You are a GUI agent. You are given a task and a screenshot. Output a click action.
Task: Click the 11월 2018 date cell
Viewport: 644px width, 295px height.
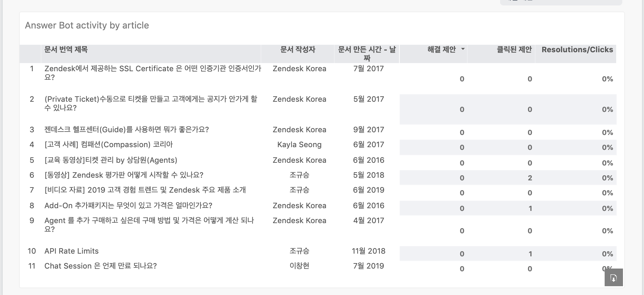click(368, 251)
